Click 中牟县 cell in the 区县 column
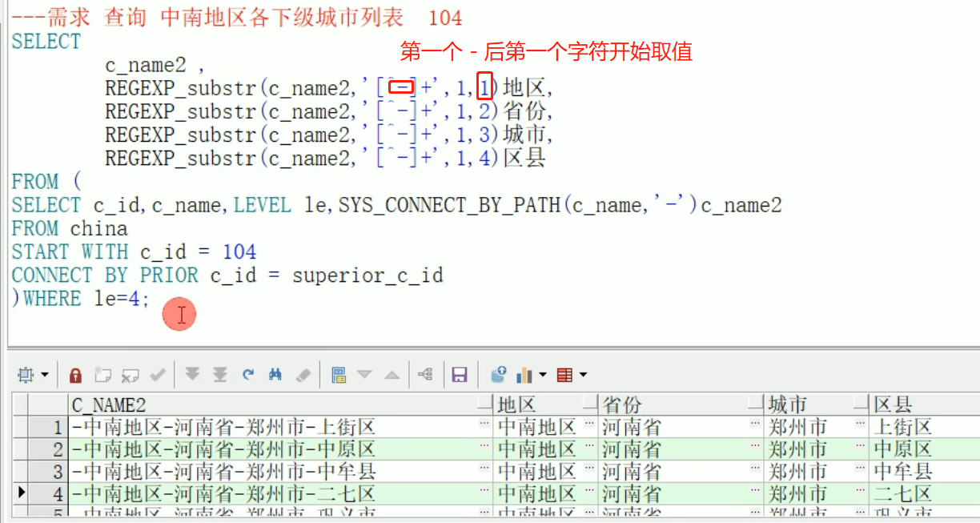Image resolution: width=980 pixels, height=523 pixels. (924, 472)
